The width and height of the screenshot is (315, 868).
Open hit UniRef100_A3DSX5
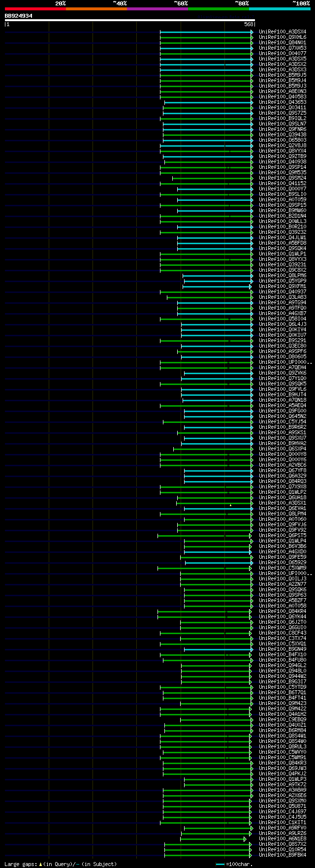point(283,59)
